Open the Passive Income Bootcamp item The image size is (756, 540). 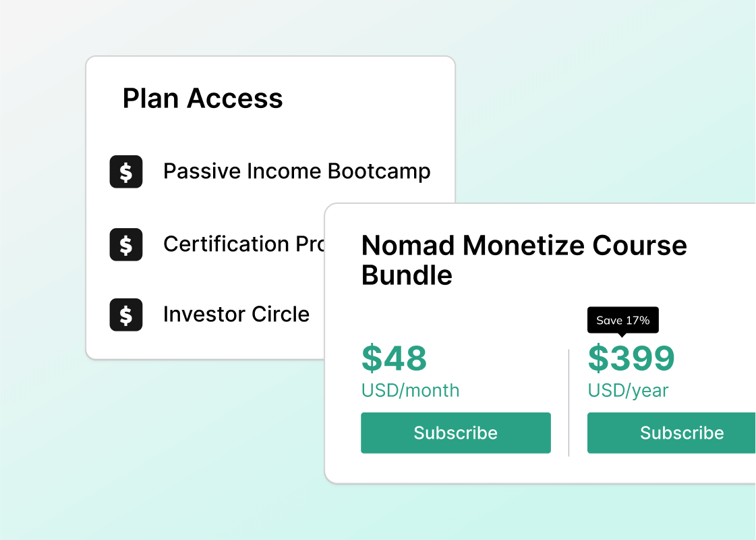tap(297, 171)
